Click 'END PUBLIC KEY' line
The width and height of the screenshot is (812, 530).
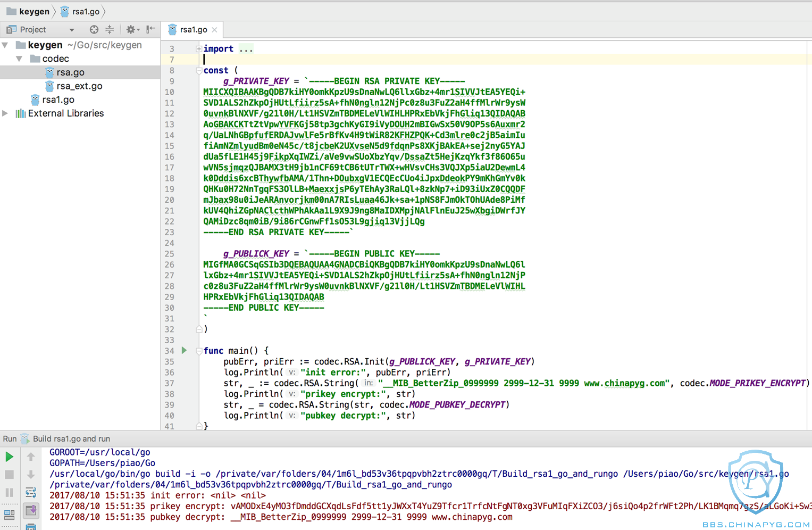coord(264,308)
